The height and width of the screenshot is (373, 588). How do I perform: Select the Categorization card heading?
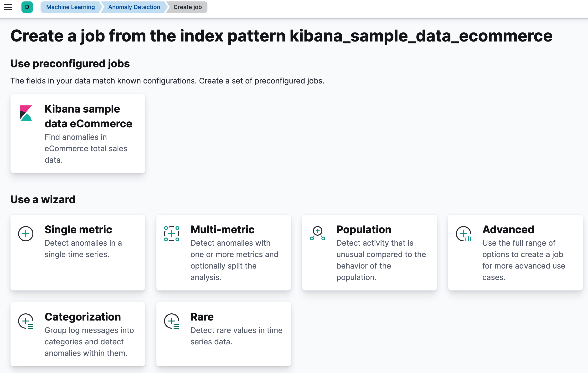[x=83, y=316]
